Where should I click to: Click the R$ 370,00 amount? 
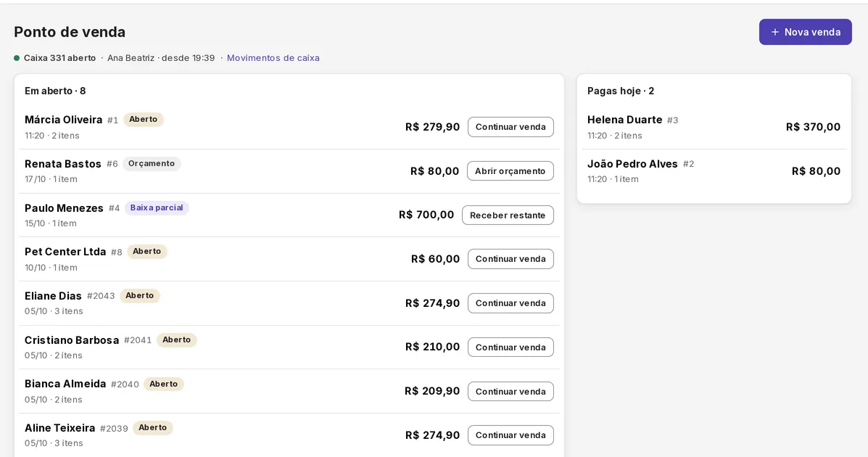point(813,127)
